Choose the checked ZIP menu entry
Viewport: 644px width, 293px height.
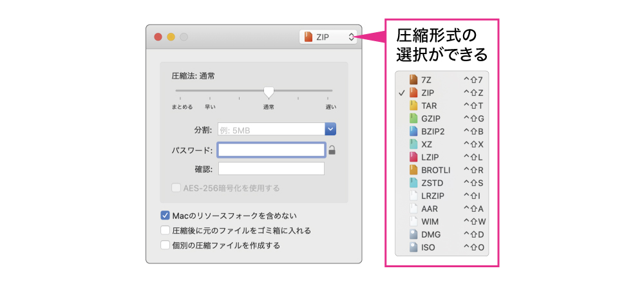(x=442, y=93)
